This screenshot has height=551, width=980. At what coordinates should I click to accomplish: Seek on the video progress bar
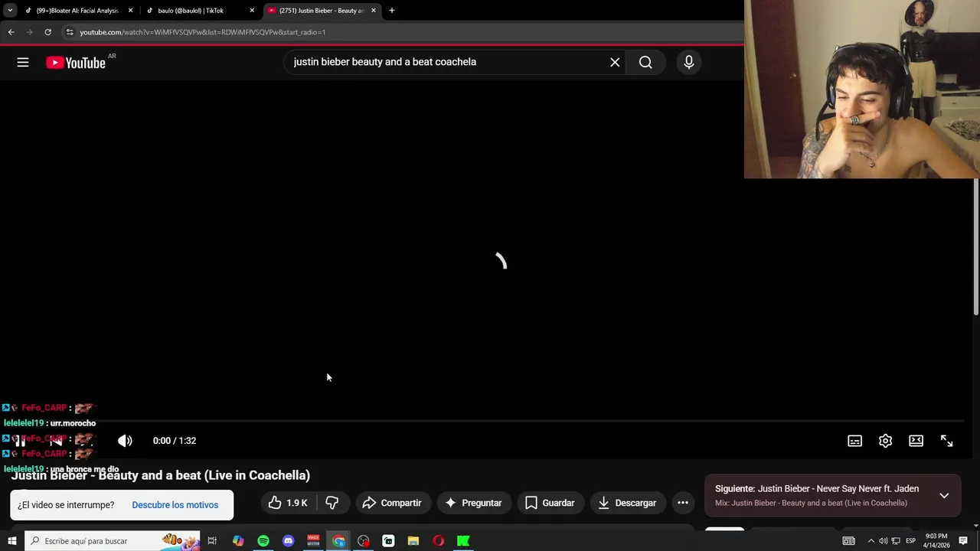(x=487, y=421)
